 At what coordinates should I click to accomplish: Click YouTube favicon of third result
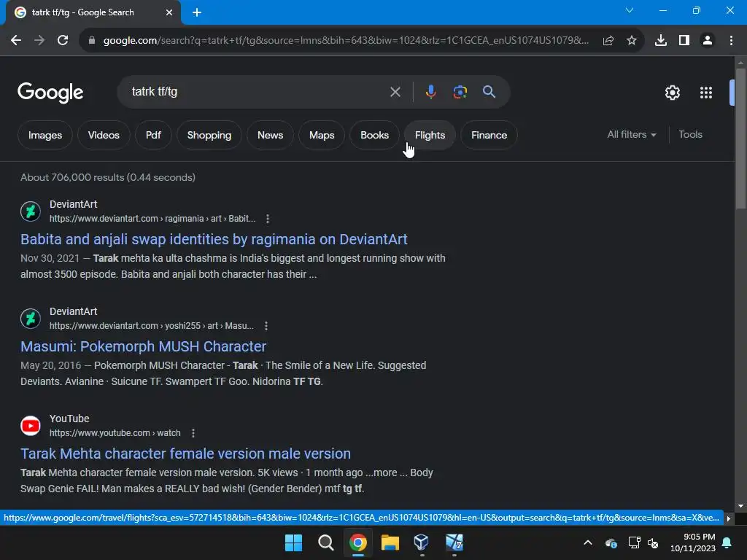pos(31,426)
